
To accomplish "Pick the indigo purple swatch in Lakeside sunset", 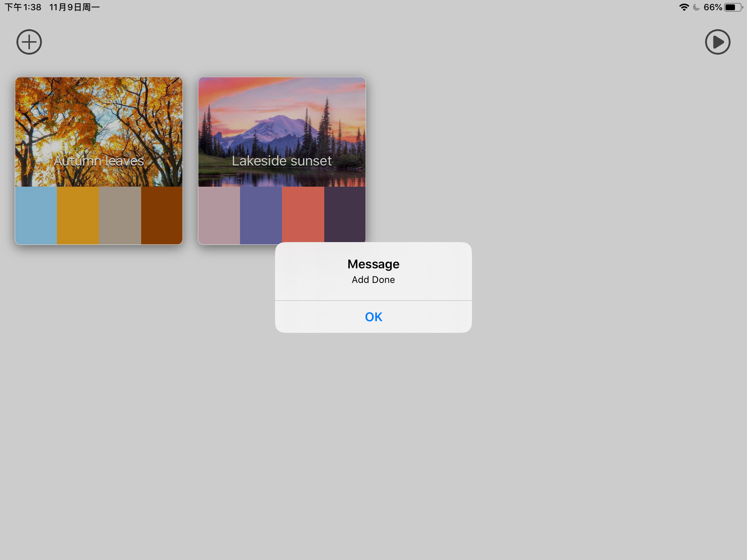I will (x=261, y=215).
